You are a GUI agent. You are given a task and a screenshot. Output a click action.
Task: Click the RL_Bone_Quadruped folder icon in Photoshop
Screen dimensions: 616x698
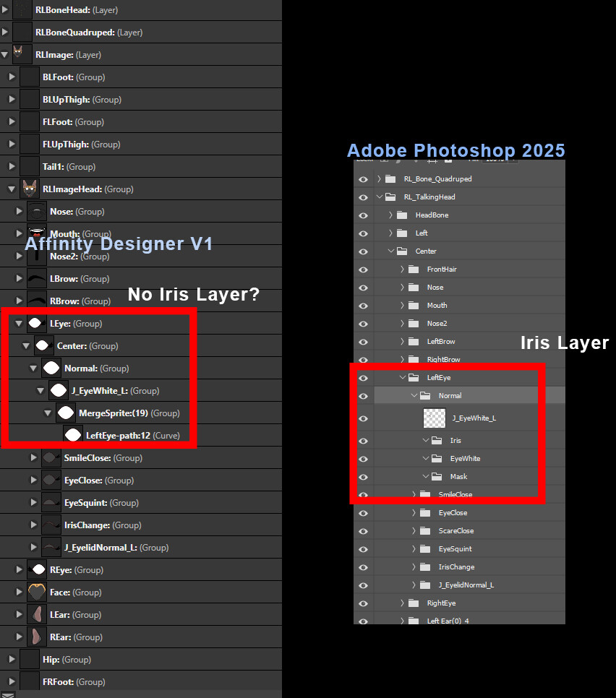[390, 179]
